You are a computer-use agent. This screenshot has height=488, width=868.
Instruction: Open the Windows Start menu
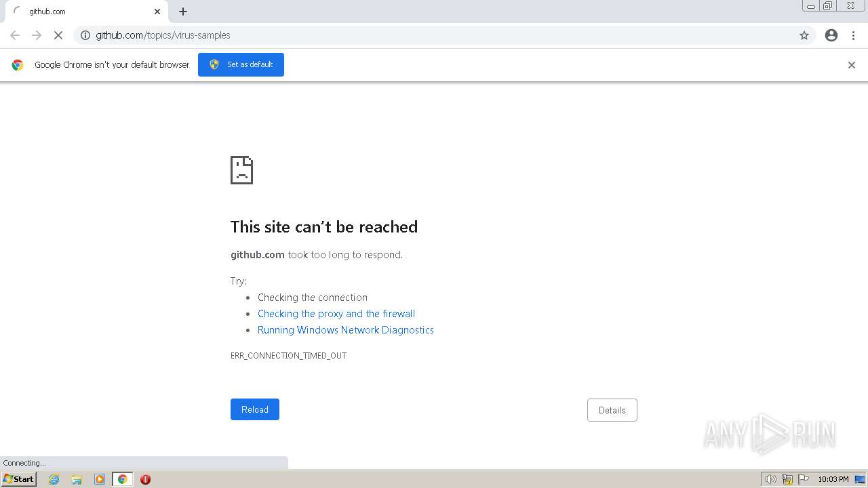click(19, 479)
